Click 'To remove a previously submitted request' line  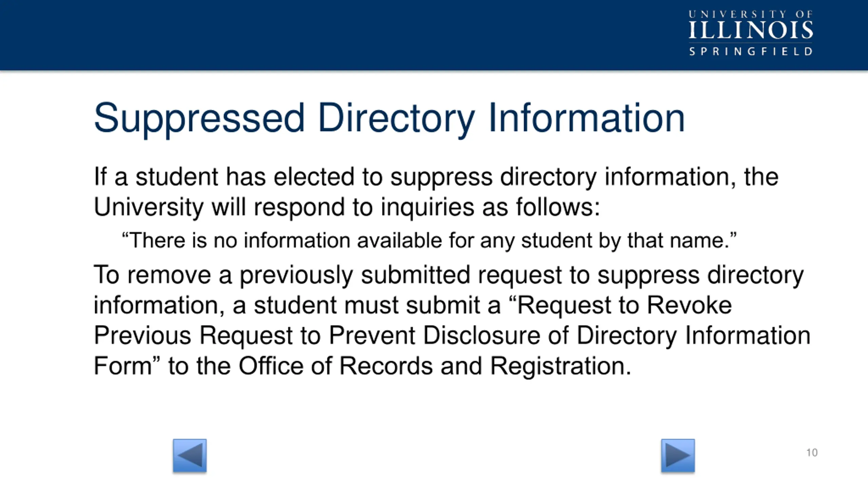(449, 276)
